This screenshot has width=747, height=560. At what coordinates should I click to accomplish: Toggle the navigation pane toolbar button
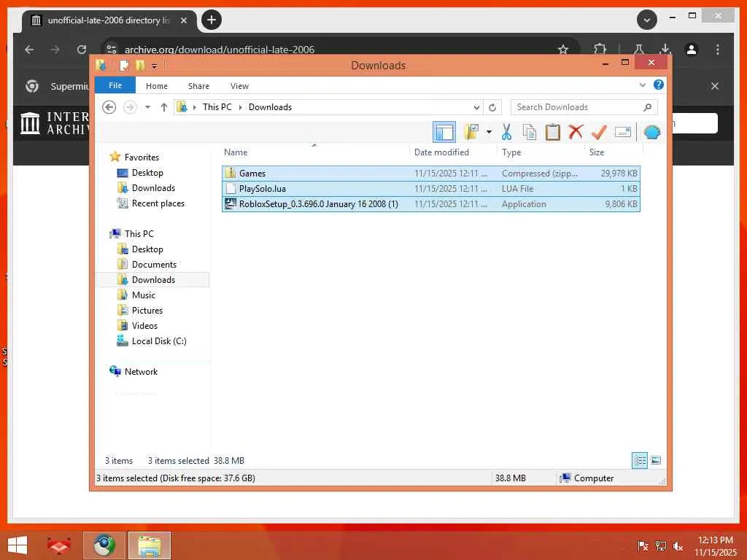(444, 132)
